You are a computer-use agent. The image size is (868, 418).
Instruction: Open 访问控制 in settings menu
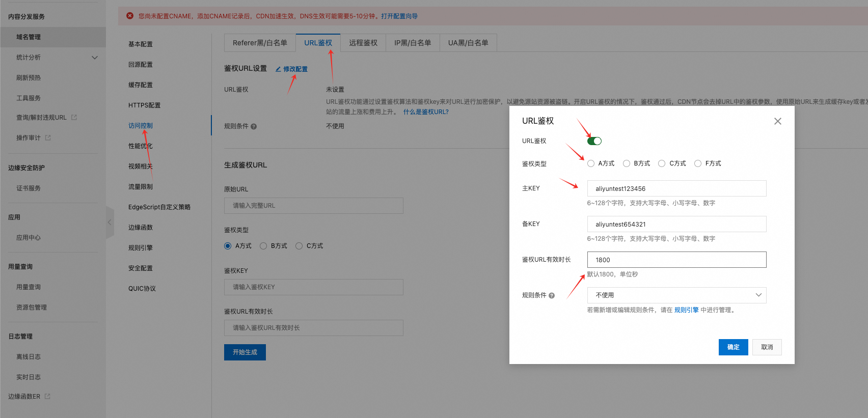coord(141,126)
